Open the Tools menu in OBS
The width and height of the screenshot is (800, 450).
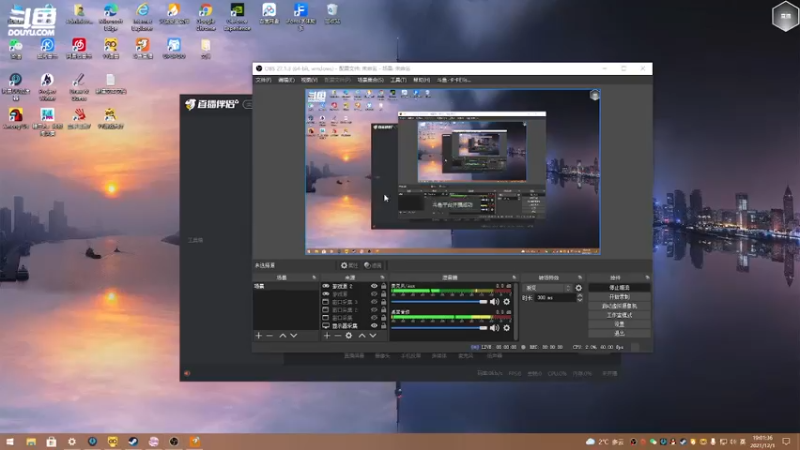398,79
